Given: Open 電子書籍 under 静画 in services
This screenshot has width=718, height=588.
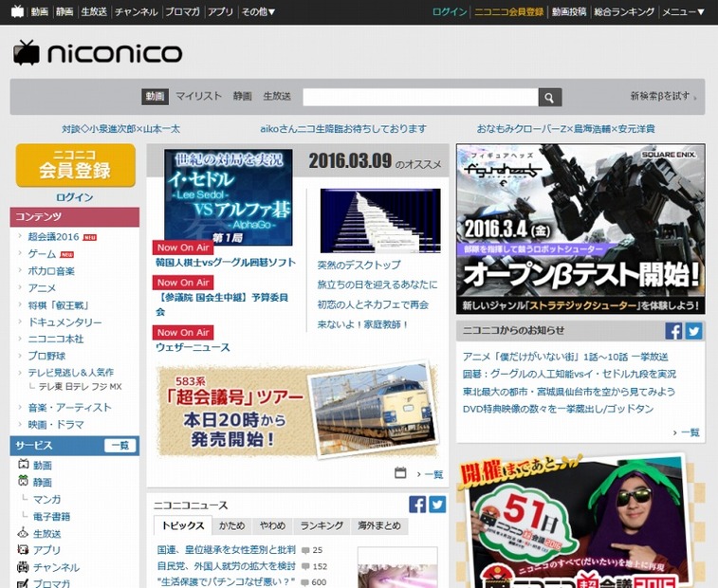Looking at the screenshot, I should pos(51,516).
